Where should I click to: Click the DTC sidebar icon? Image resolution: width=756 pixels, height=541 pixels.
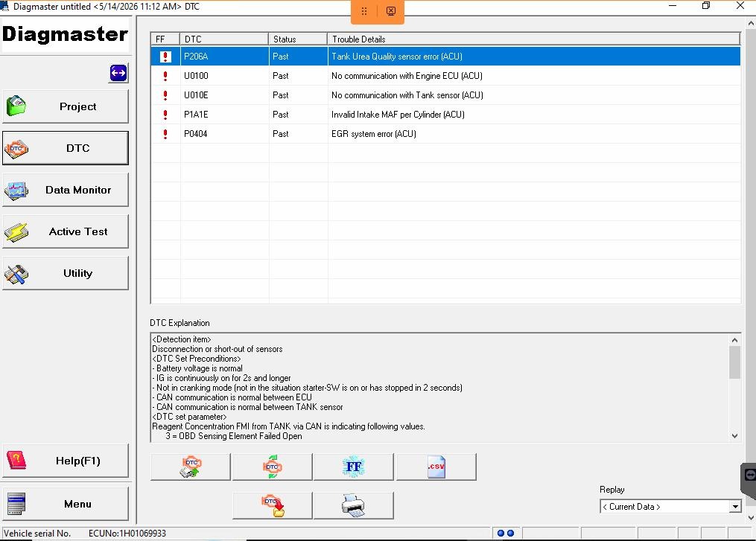point(16,149)
